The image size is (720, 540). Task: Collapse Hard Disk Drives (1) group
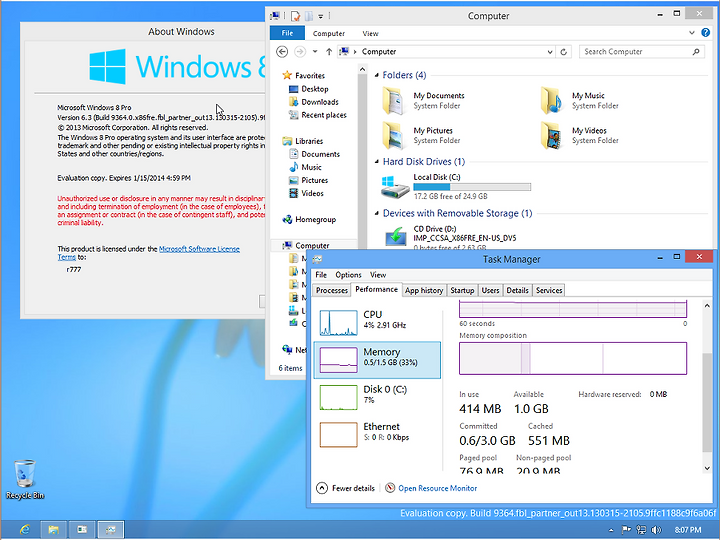coord(377,162)
